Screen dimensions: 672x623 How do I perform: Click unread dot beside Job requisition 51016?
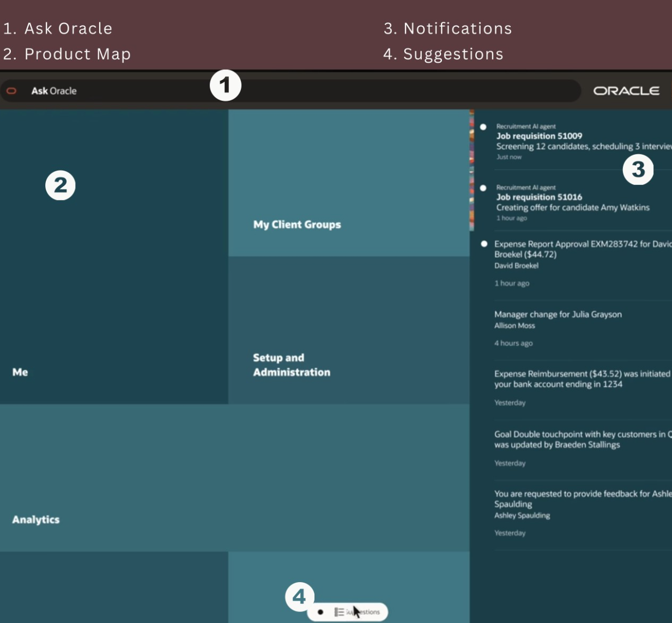tap(483, 188)
